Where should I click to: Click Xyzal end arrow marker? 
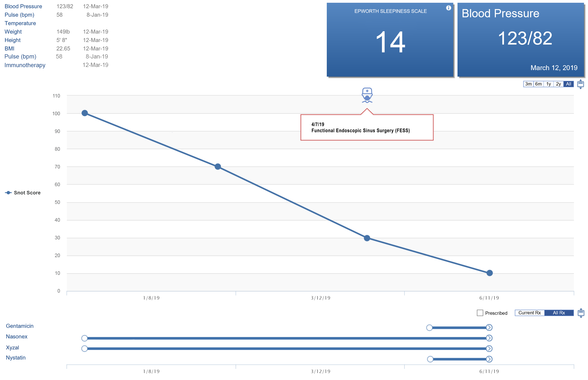[x=489, y=348]
